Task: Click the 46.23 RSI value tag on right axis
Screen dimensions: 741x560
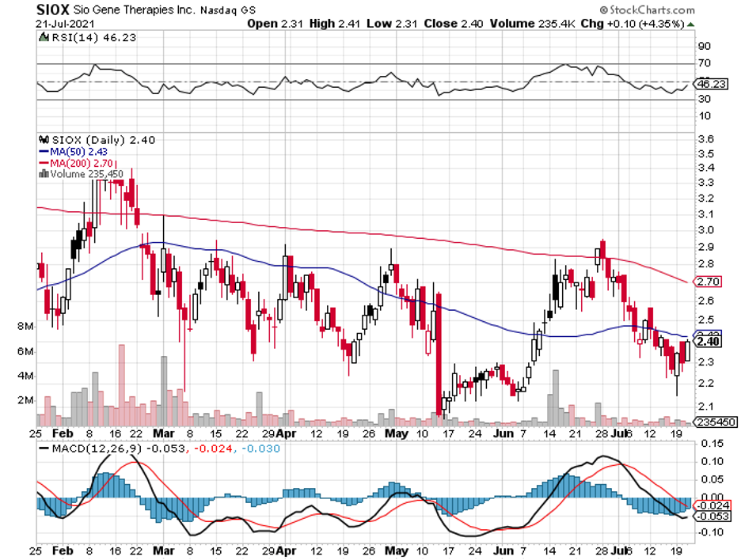Action: 711,84
